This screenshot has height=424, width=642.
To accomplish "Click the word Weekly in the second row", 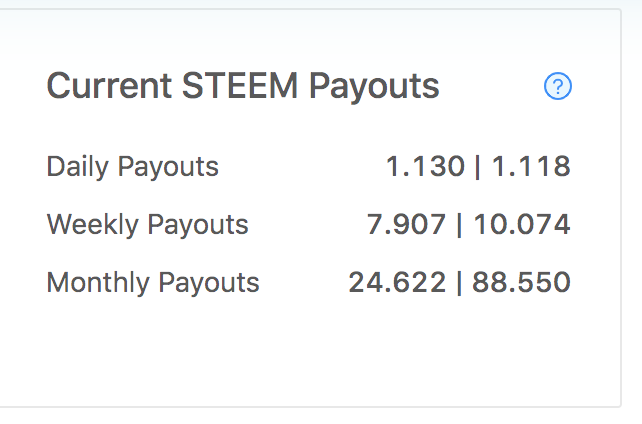I will pyautogui.click(x=93, y=225).
